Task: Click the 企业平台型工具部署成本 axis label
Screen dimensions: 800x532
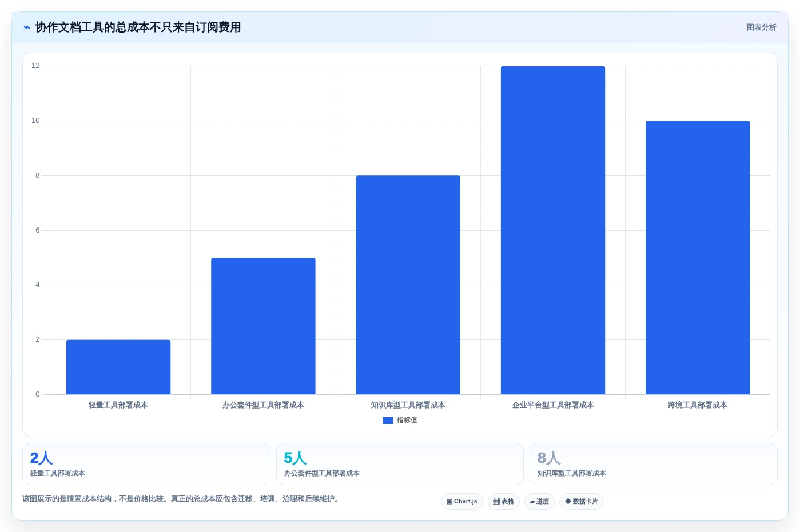Action: 553,405
